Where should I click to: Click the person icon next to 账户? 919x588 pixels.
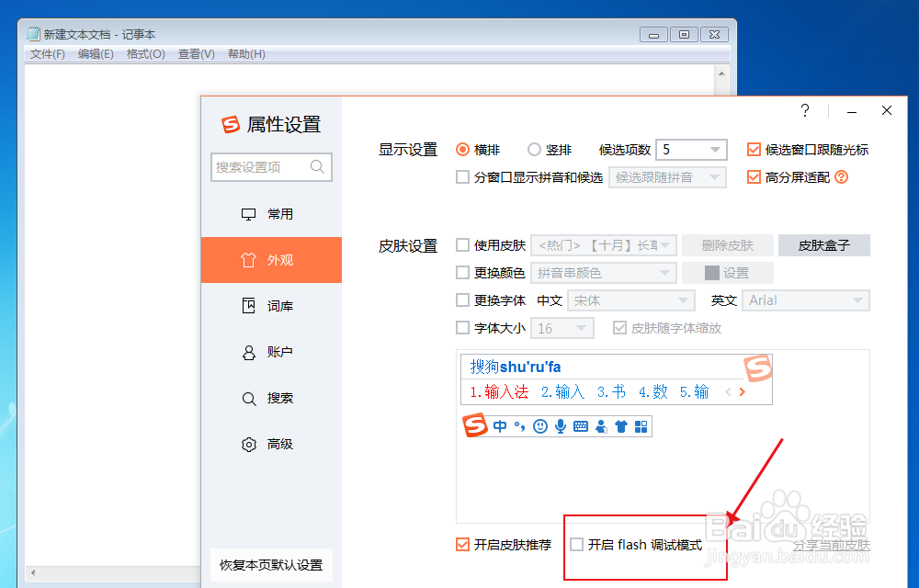(248, 352)
